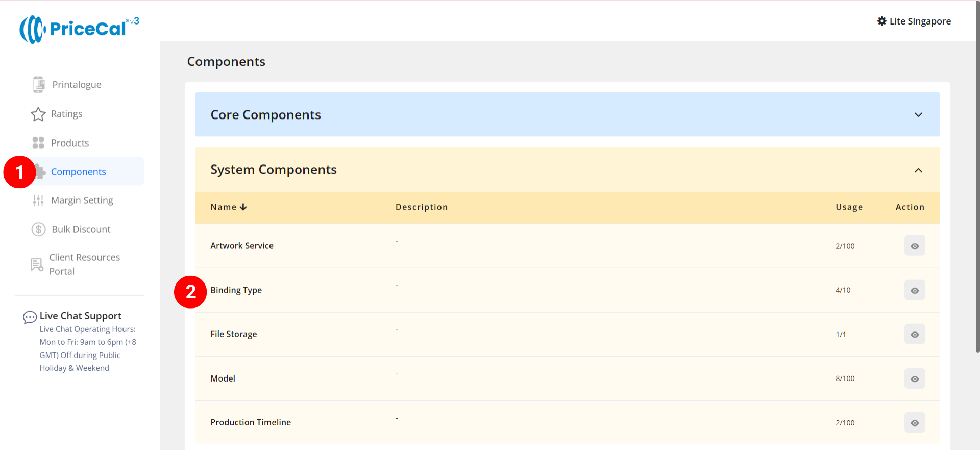
Task: Open the Lite Singapore account link
Action: (x=920, y=21)
